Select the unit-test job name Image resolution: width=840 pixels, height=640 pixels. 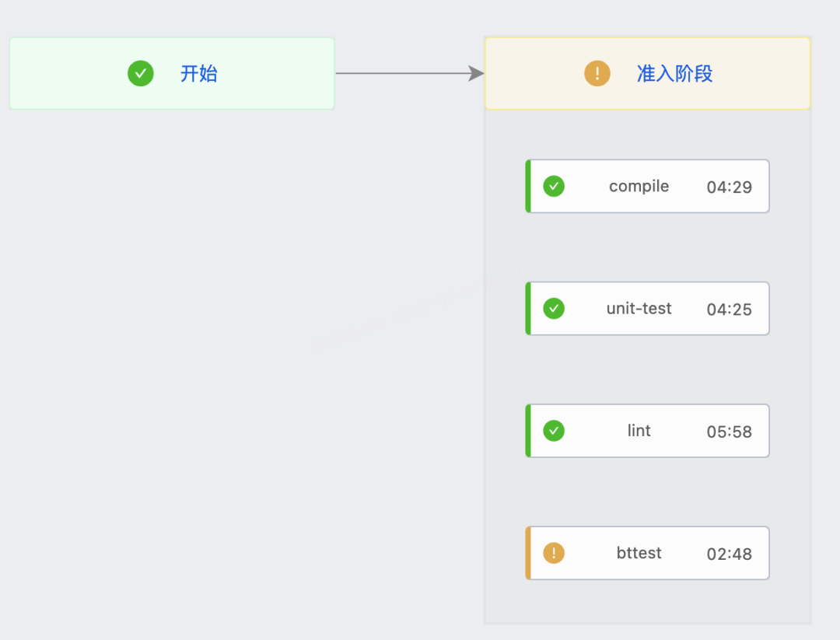(639, 309)
